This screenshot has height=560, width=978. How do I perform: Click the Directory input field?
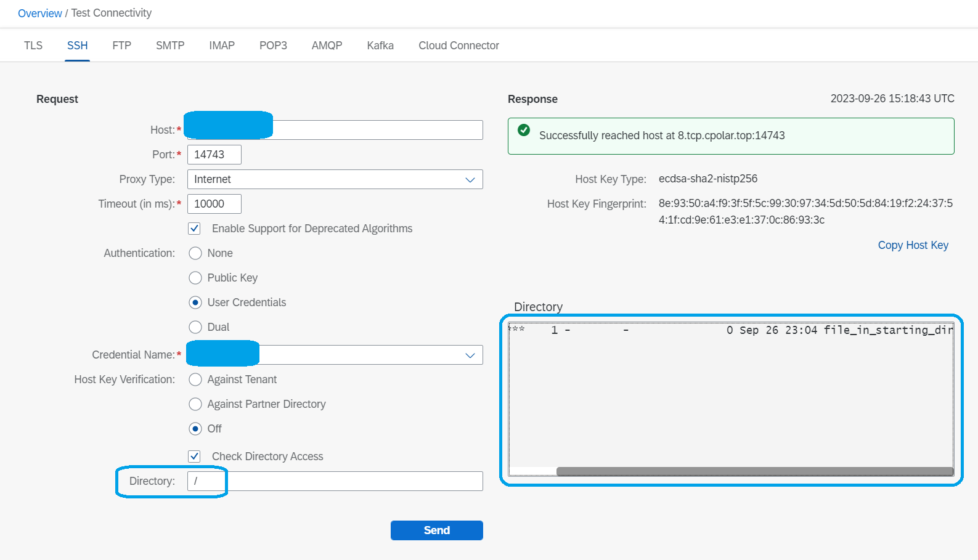[x=335, y=481]
